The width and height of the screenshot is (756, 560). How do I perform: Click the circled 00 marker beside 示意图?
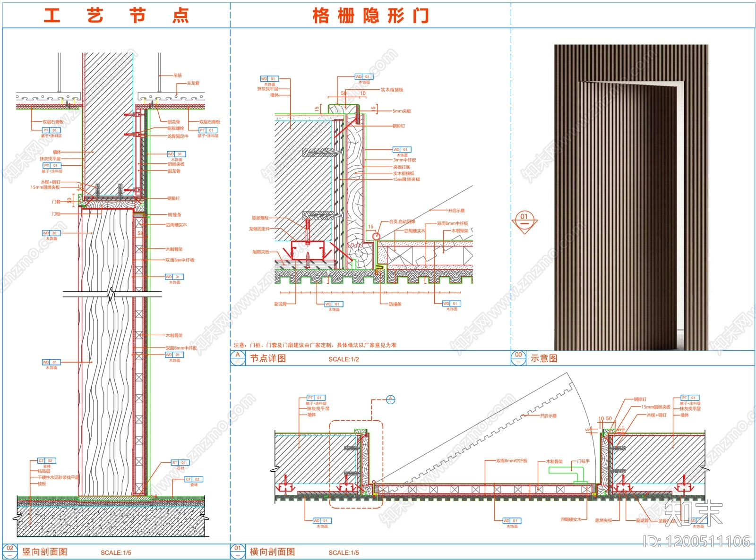click(518, 358)
